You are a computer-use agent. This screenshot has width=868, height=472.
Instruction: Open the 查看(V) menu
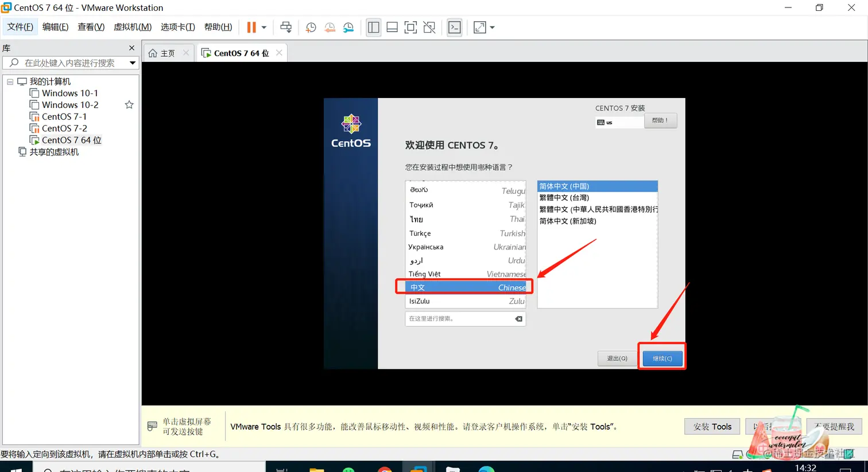[x=91, y=27]
